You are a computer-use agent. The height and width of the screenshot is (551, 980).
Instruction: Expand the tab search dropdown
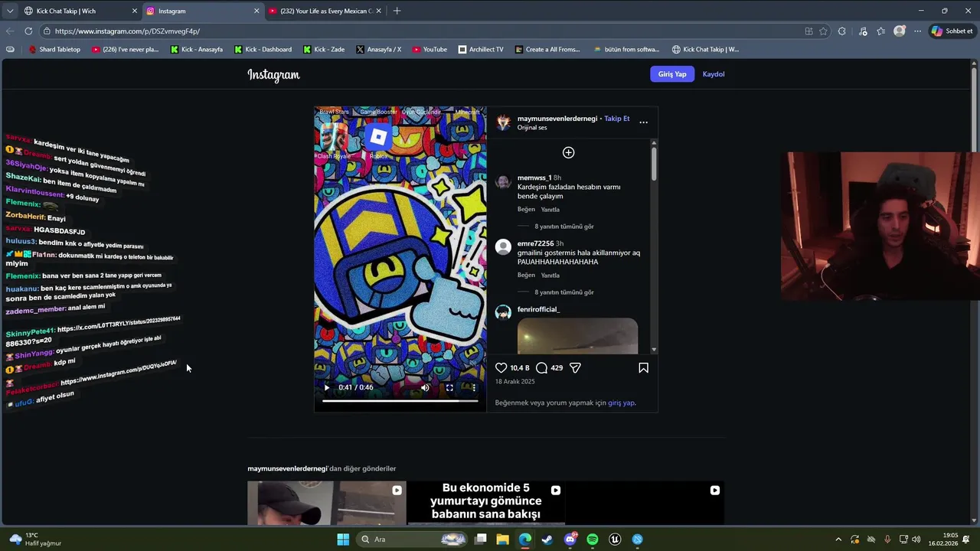click(x=9, y=11)
